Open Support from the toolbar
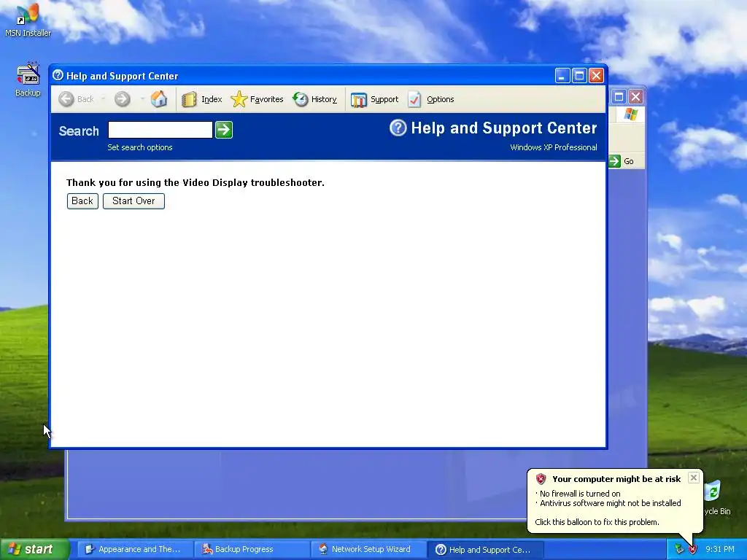Image resolution: width=747 pixels, height=560 pixels. point(374,99)
